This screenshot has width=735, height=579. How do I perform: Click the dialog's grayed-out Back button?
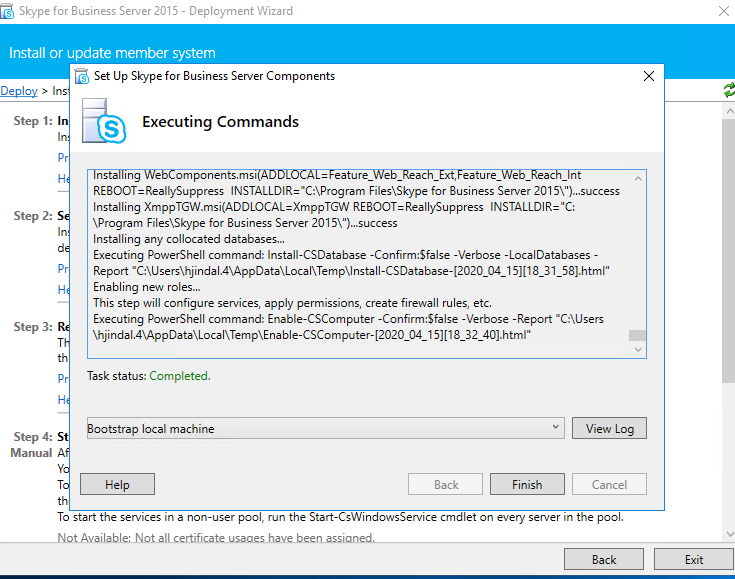(445, 484)
